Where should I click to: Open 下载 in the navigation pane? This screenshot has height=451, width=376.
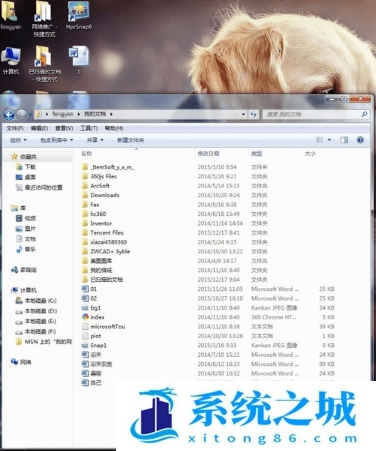pyautogui.click(x=26, y=167)
